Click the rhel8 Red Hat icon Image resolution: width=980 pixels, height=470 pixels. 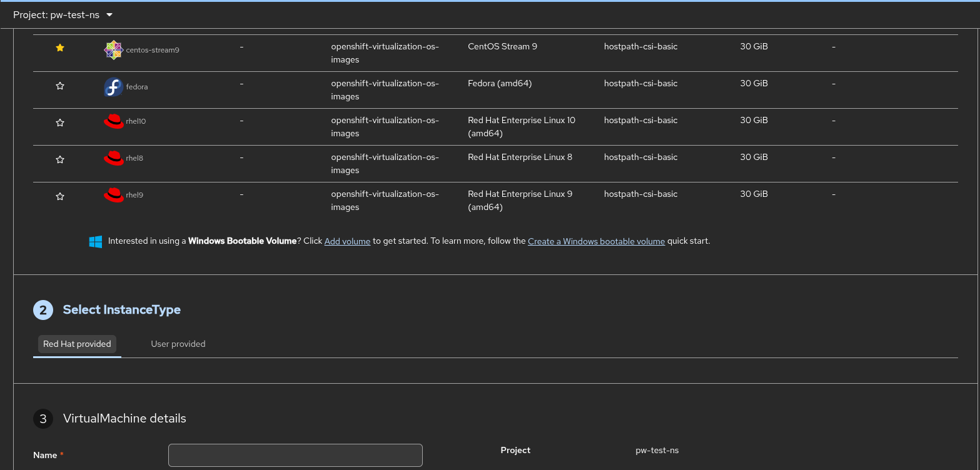(x=113, y=159)
